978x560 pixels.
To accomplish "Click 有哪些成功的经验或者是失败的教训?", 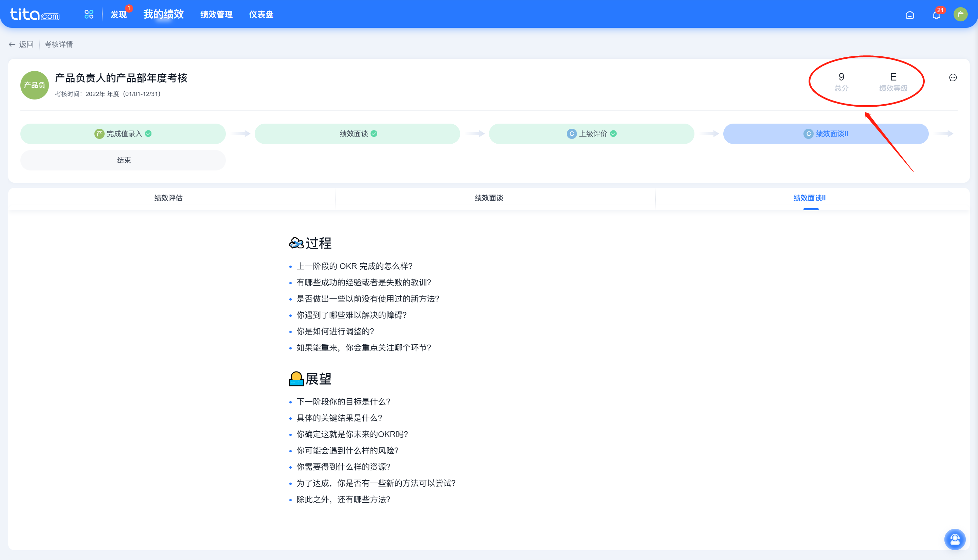I will (x=363, y=282).
